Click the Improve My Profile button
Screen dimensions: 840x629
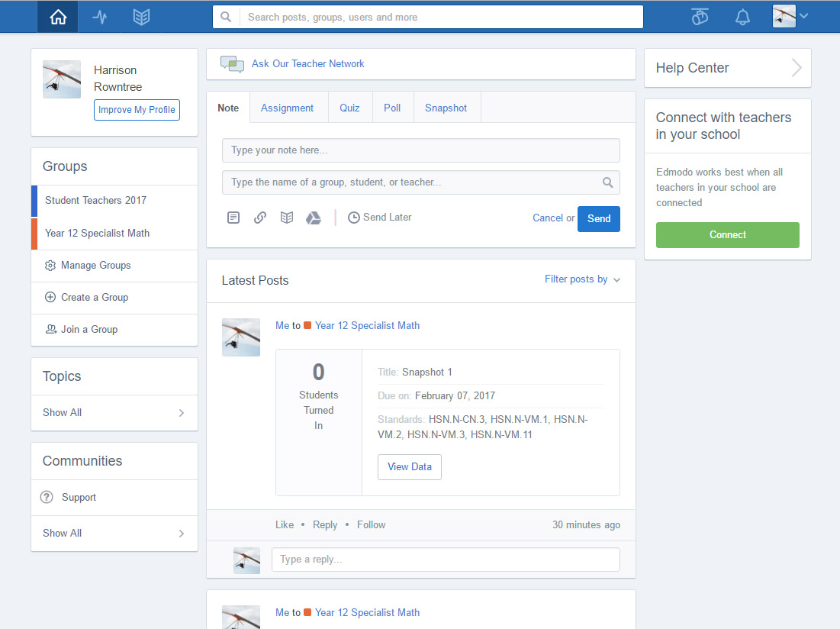(x=137, y=110)
